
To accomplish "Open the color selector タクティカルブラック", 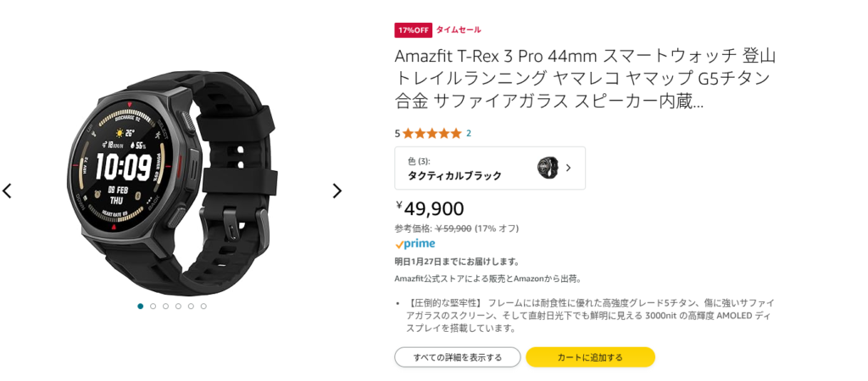I will (489, 168).
